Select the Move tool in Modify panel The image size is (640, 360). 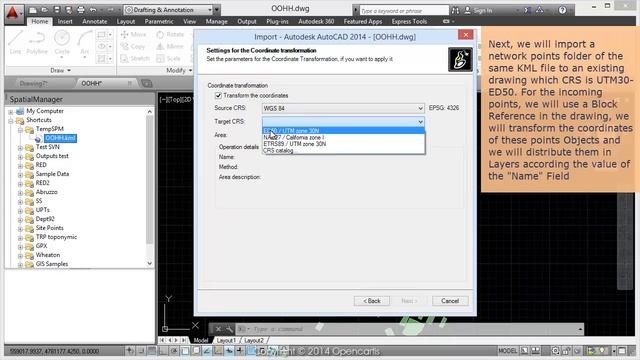pyautogui.click(x=133, y=35)
